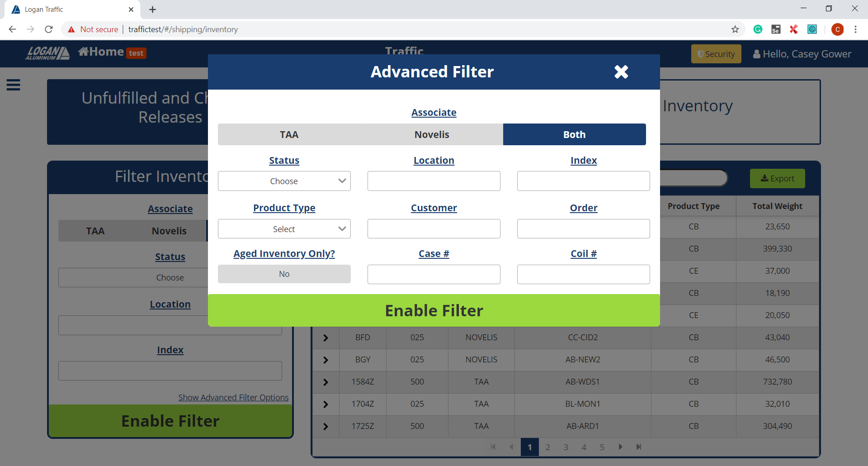
Task: Expand the BFD inventory row
Action: coord(325,338)
